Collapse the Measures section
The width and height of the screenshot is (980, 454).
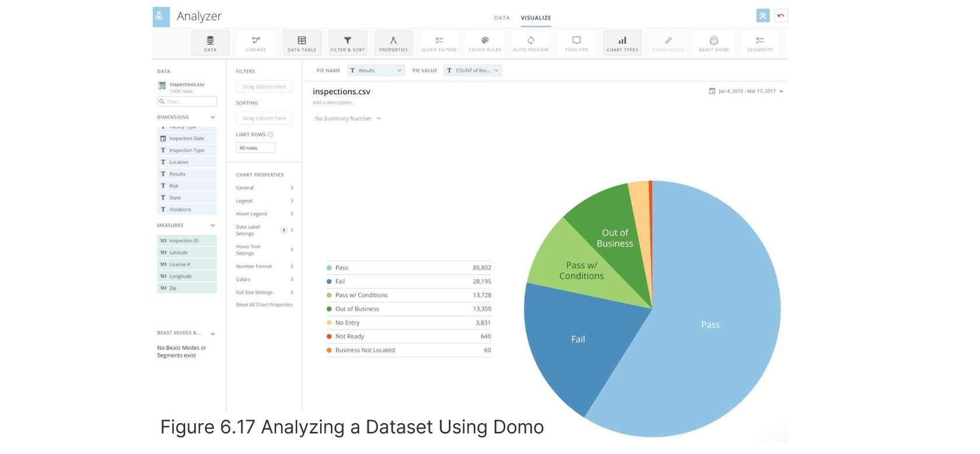tap(212, 226)
